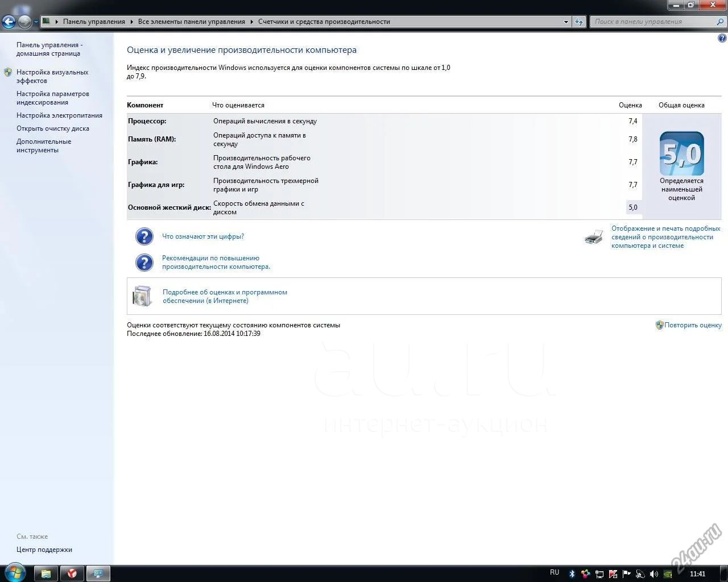The width and height of the screenshot is (728, 582).
Task: Click shield icon beside 'Повторить оценку'
Action: (659, 325)
